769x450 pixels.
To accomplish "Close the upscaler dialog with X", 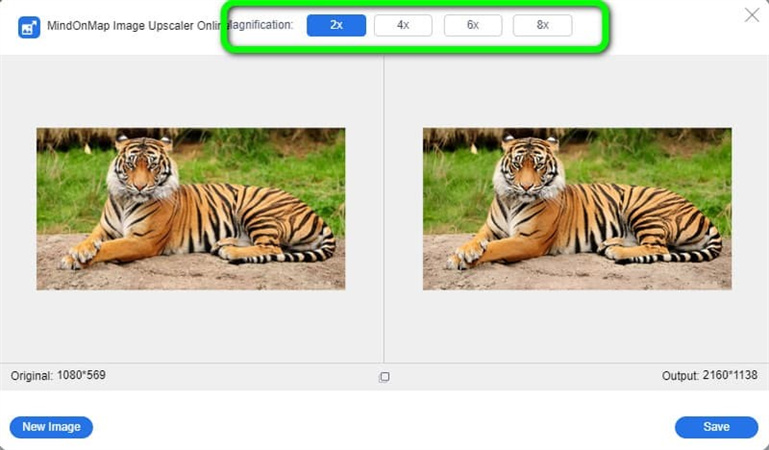I will [752, 15].
